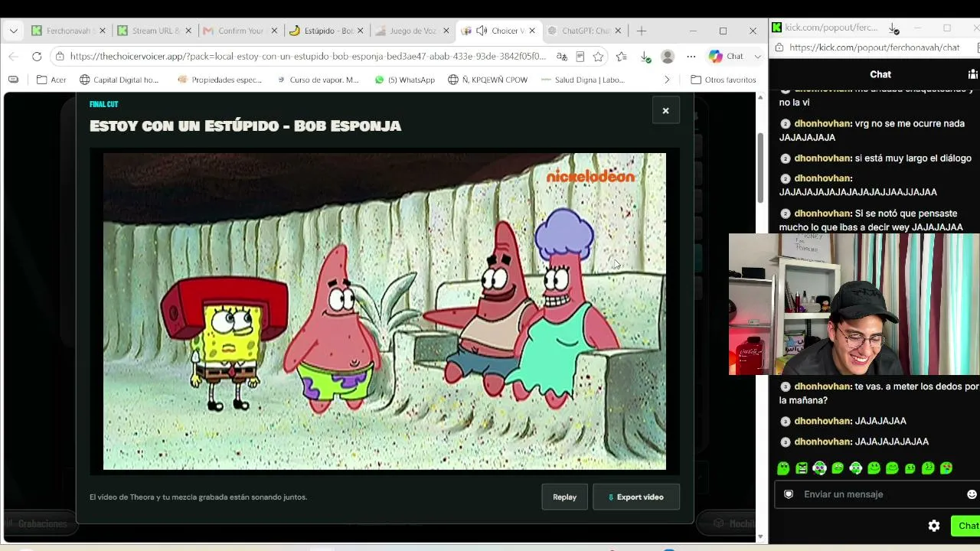Screen dimensions: 980x551
Task: Open the Capital Digital bookmark
Action: pos(121,80)
